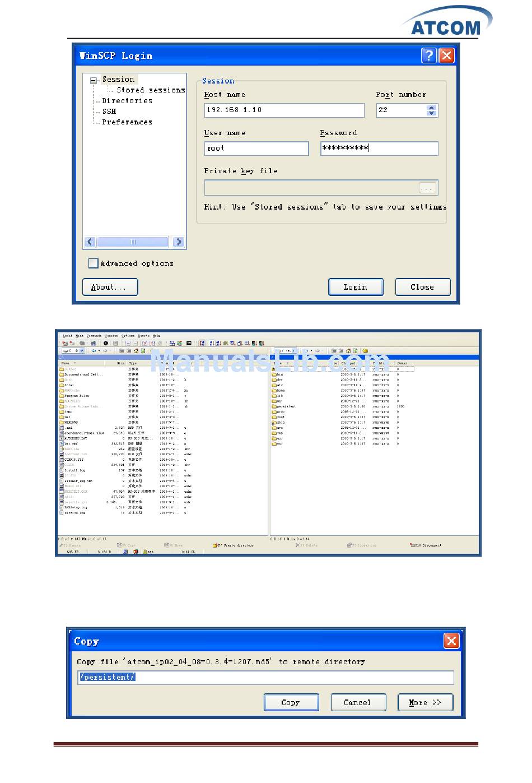Close the Copy dialog with the red X
Screen dimensions: 532x783
[451, 641]
